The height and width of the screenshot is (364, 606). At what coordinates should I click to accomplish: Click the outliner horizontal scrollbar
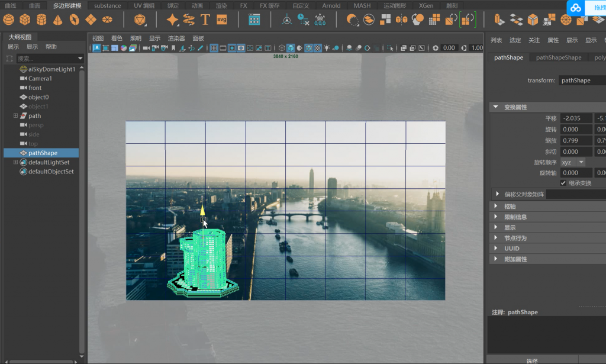click(41, 362)
